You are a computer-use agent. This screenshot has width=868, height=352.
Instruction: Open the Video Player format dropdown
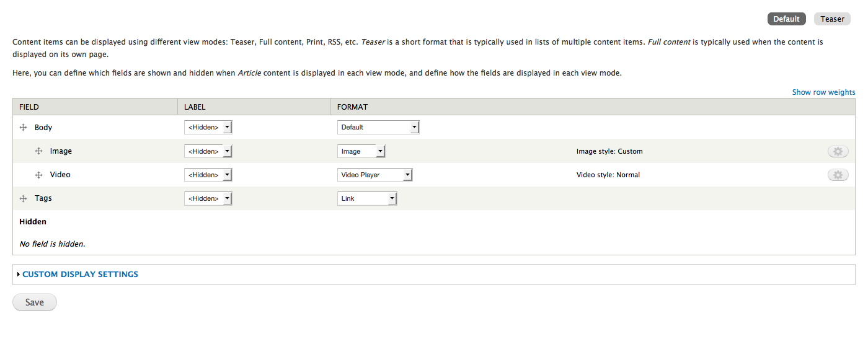pyautogui.click(x=374, y=175)
